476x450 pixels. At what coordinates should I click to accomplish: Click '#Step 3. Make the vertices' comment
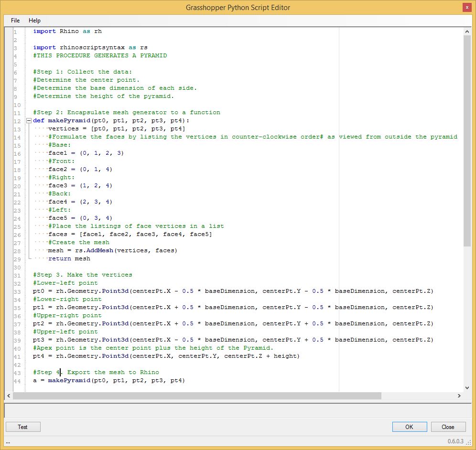click(x=83, y=275)
